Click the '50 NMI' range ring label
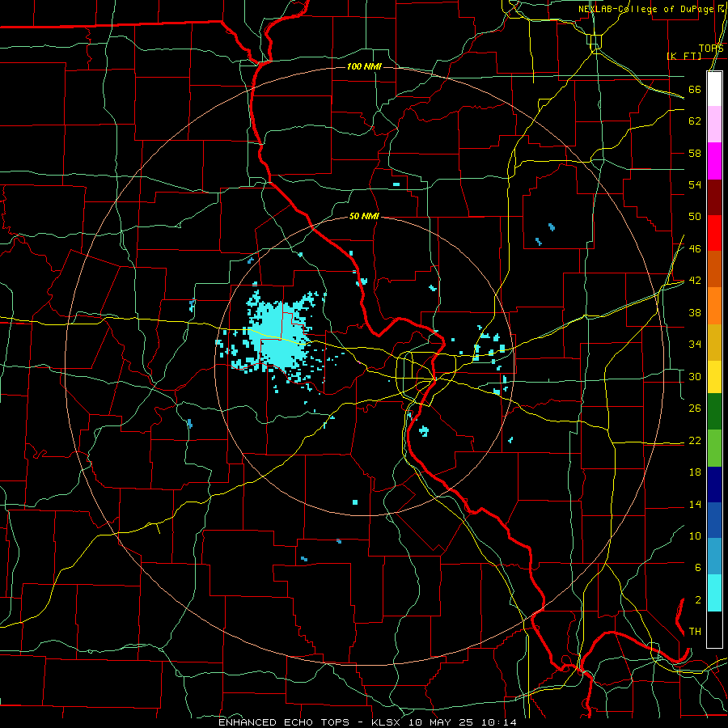 364,216
